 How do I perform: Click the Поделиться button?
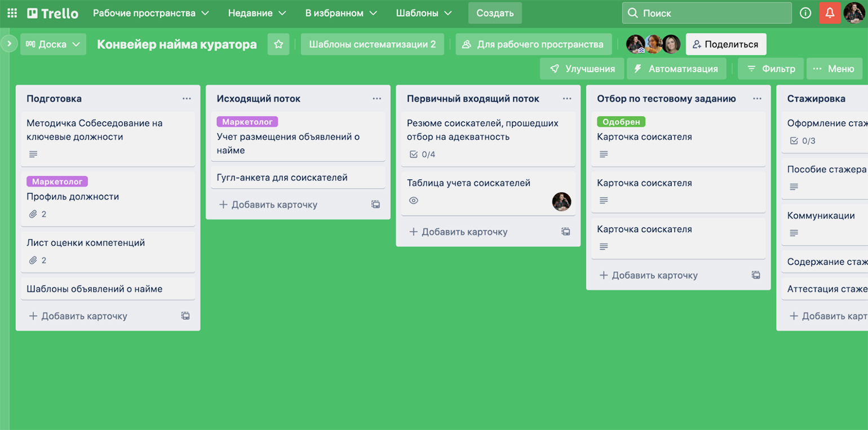tap(725, 44)
